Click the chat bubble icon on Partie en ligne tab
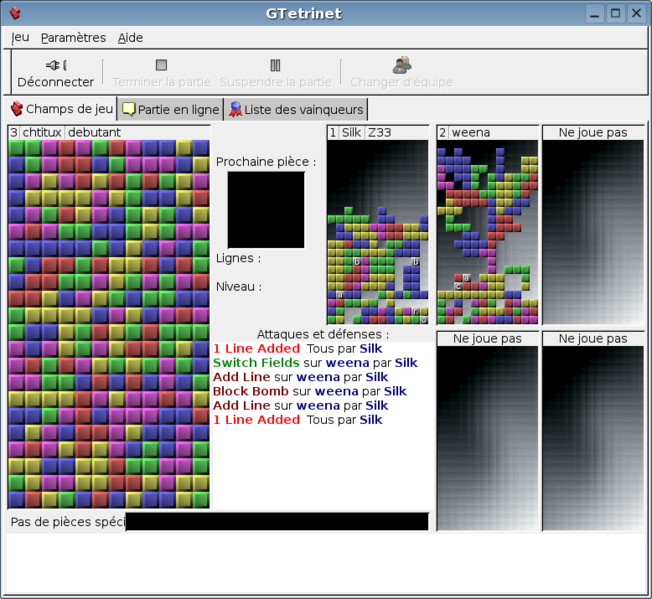Viewport: 652px width, 599px height. (129, 109)
